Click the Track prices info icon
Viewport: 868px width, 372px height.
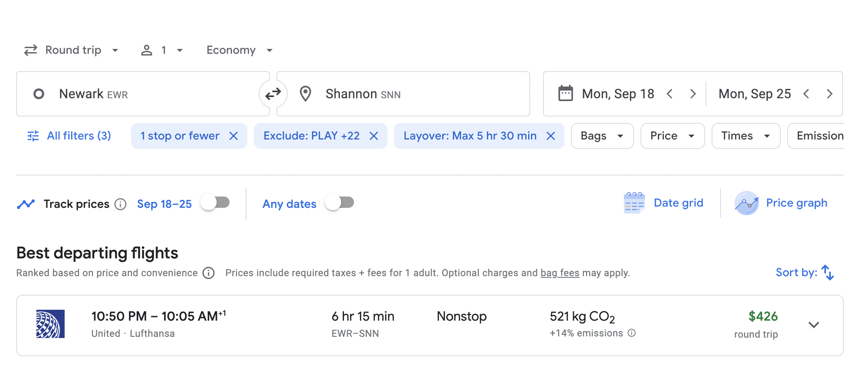120,204
